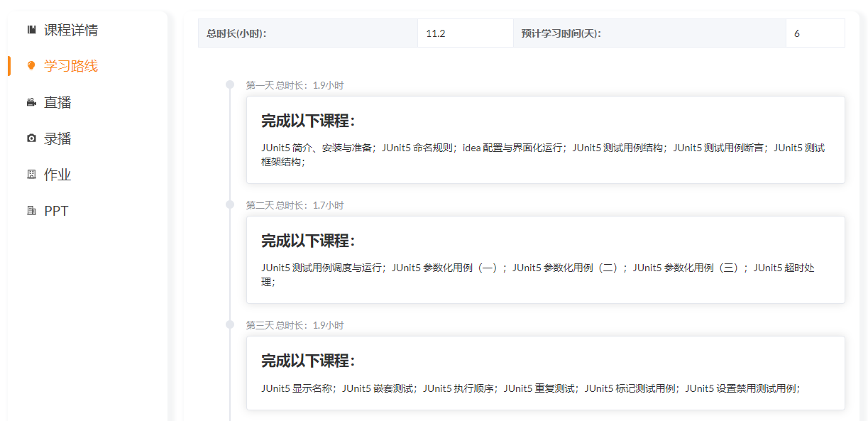Open the day one card listing JUnit5 简介
The width and height of the screenshot is (868, 421).
[545, 140]
